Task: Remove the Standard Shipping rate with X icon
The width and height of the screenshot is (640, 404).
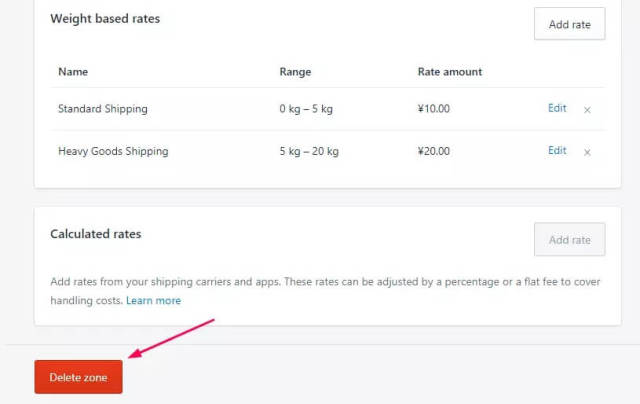Action: tap(587, 110)
